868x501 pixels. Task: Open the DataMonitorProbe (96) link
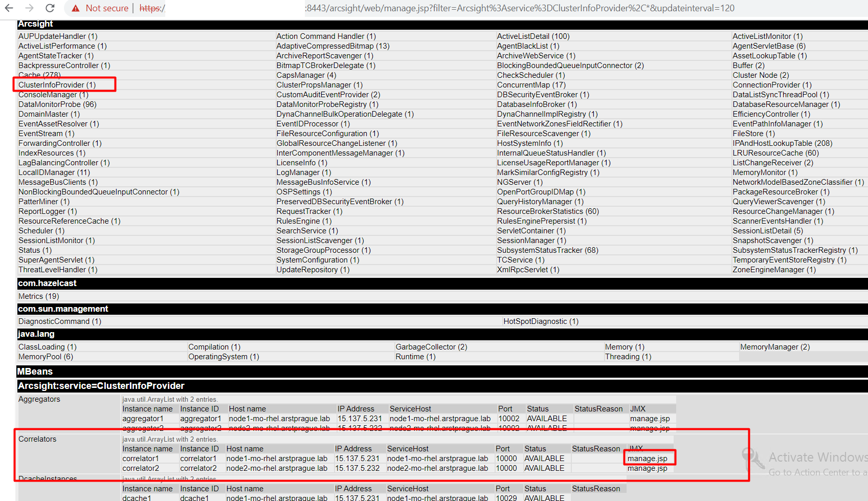pyautogui.click(x=57, y=104)
